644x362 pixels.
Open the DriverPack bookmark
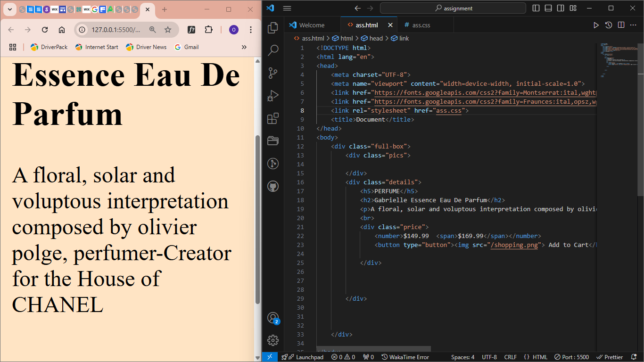click(49, 47)
